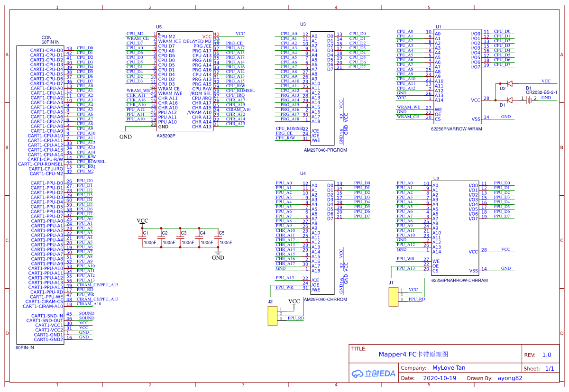Image resolution: width=569 pixels, height=392 pixels.
Task: Click the Sheet 1/1 field
Action: click(x=541, y=368)
